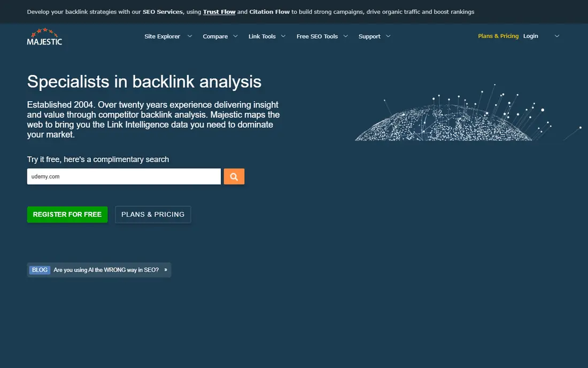588x368 pixels.
Task: Click the double-arrow icon in blog banner
Action: pos(166,270)
